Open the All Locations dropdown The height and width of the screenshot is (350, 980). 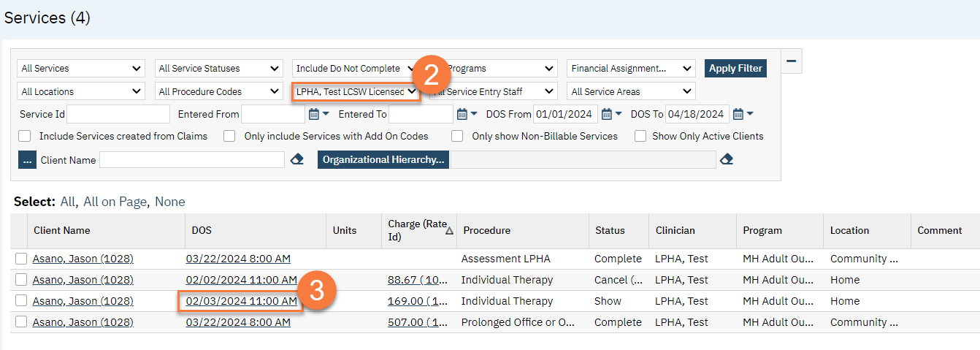coord(81,92)
